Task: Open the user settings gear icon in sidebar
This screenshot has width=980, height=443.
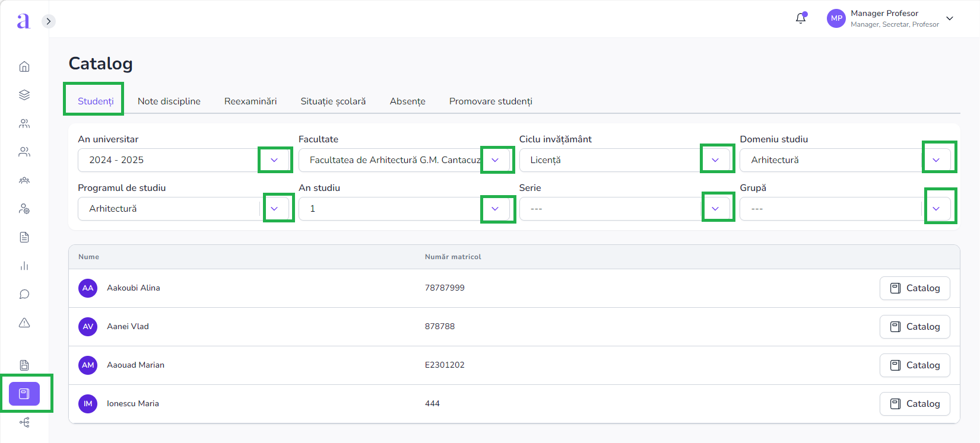Action: click(24, 209)
